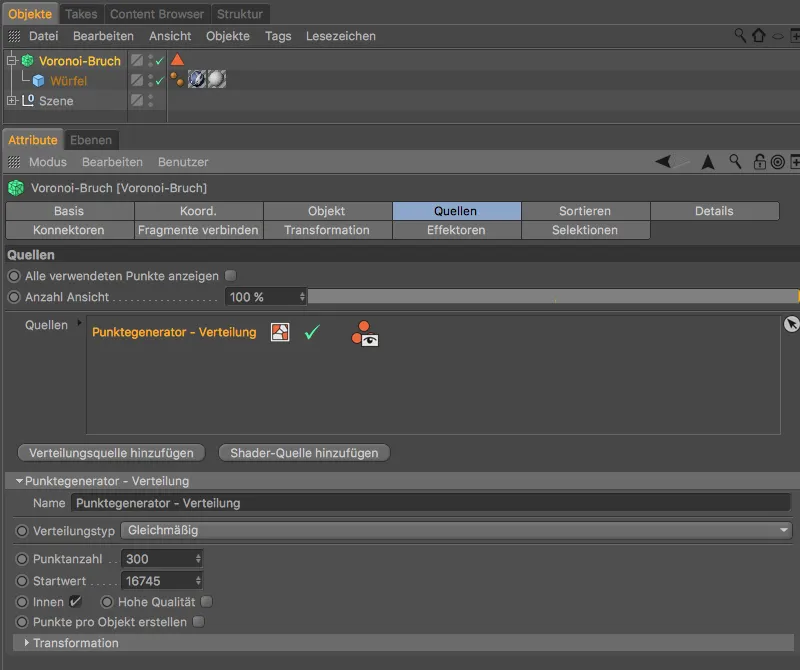Click the Attribute target circle icon
800x670 pixels.
(x=778, y=162)
